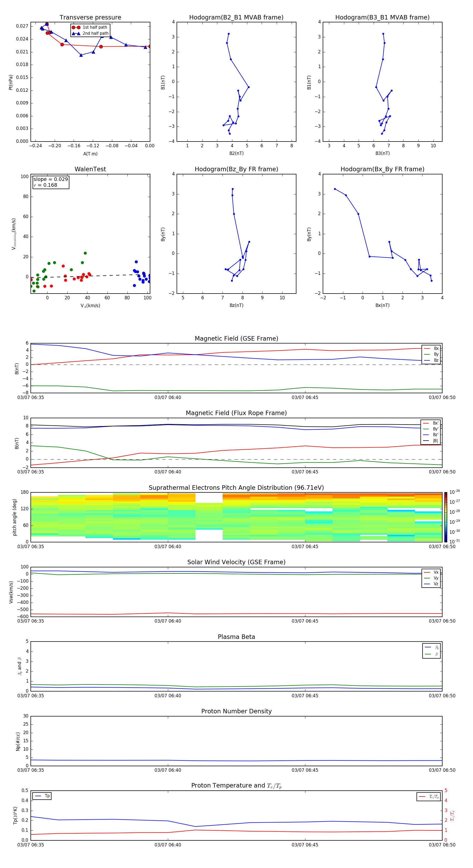
Task: Select the red 'Te/Tp' legend entry
Action: (429, 796)
